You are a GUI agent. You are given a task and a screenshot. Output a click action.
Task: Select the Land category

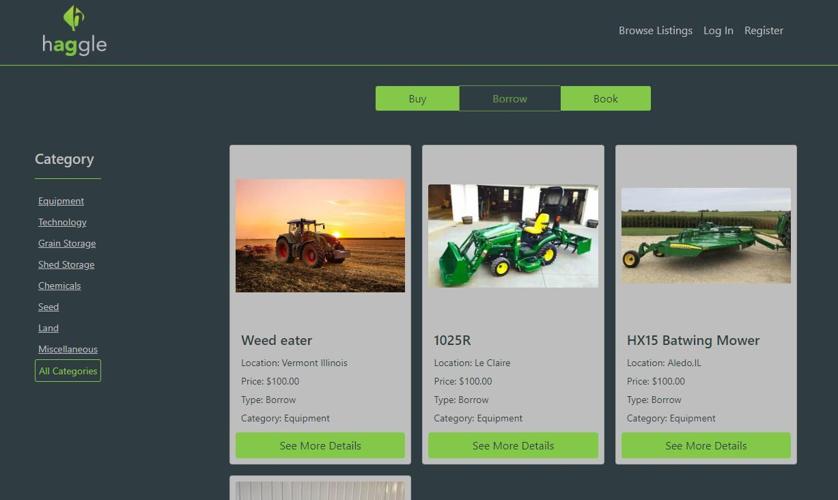tap(48, 328)
